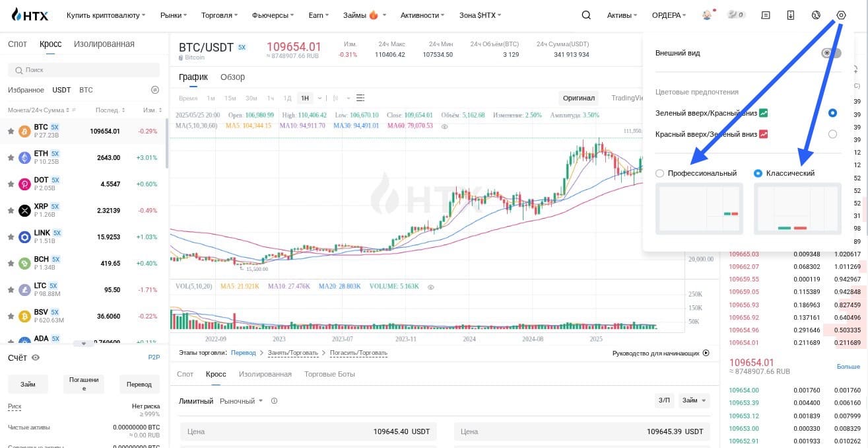Switch to TradingView chart mode
Viewport: 868px width, 448px height.
point(628,98)
